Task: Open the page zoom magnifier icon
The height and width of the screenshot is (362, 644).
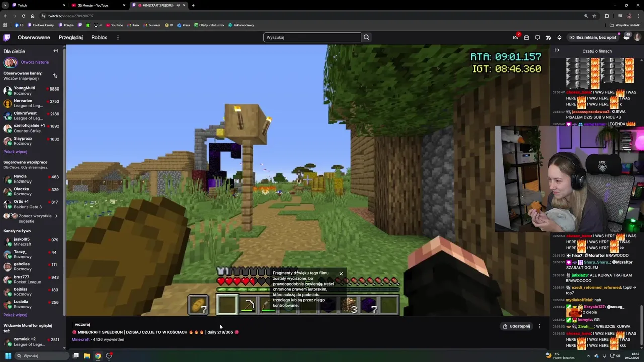Action: pyautogui.click(x=586, y=16)
